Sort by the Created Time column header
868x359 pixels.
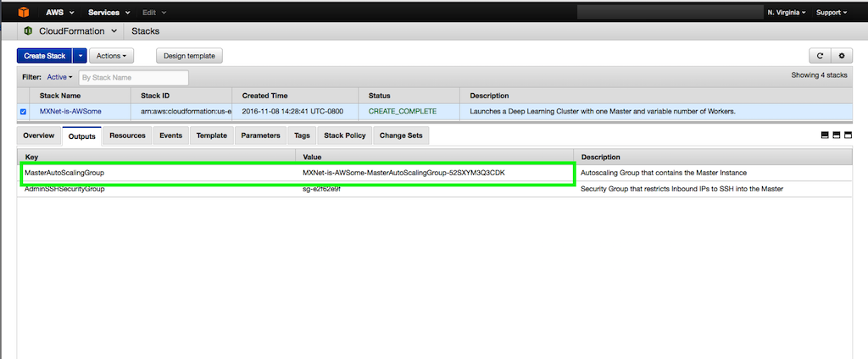pos(295,96)
